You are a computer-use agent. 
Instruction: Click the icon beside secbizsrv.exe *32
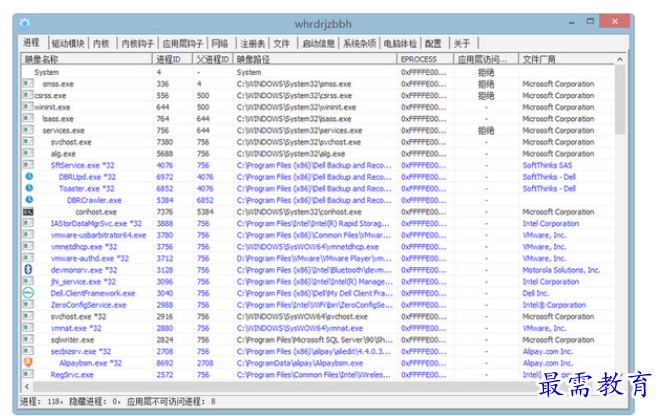[x=28, y=351]
